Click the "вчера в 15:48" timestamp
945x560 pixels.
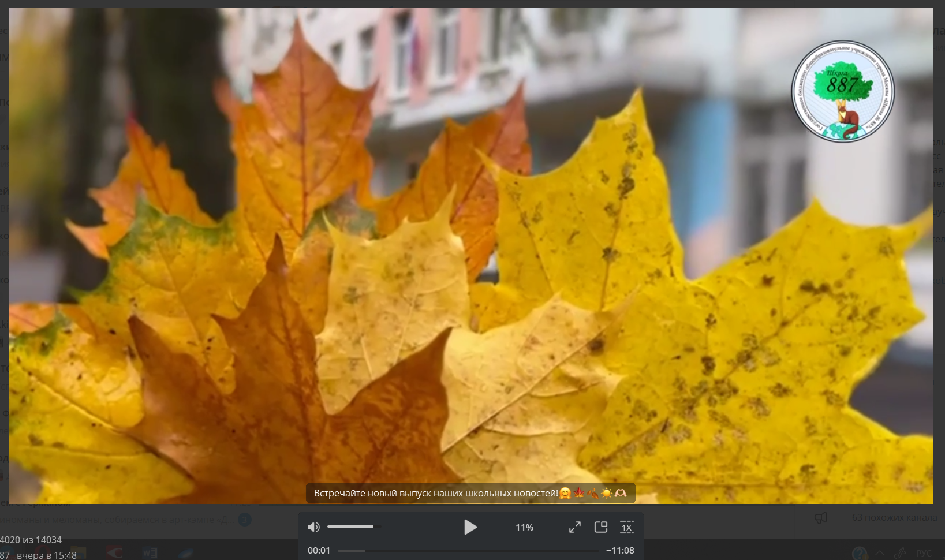coord(47,555)
